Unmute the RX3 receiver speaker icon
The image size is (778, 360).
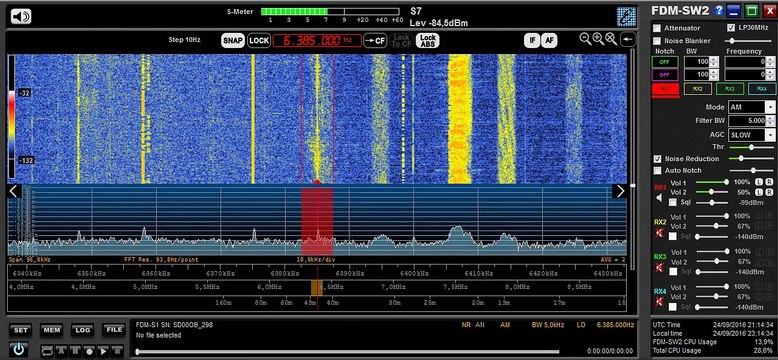pos(659,268)
